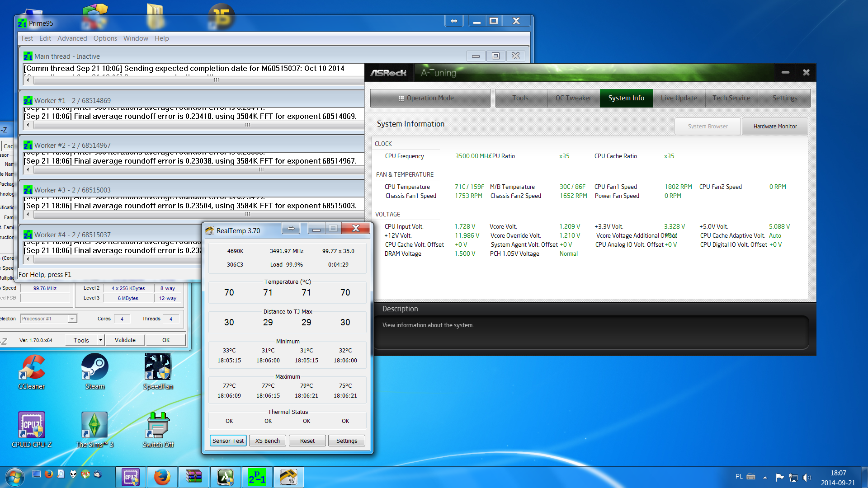This screenshot has height=488, width=868.
Task: Open the Hardware Monitor view
Action: click(x=775, y=127)
